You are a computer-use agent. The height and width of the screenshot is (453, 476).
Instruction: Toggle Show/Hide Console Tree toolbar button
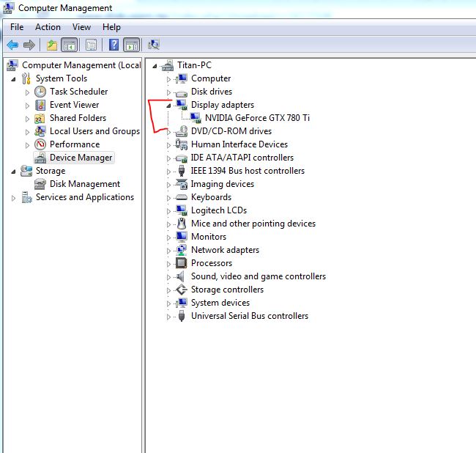69,45
